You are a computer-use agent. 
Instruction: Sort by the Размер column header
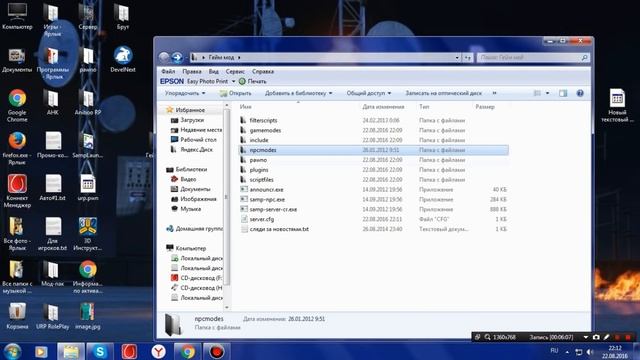tap(485, 107)
